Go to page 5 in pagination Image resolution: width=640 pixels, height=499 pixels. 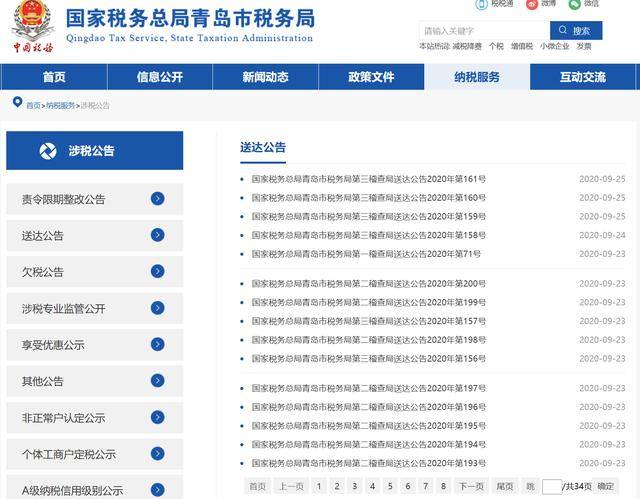390,486
